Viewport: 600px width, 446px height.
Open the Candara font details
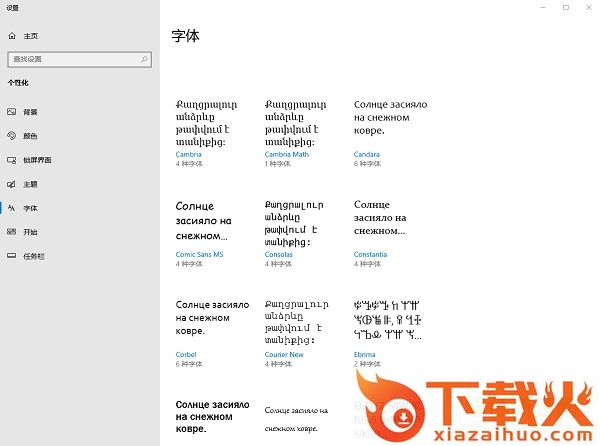click(367, 154)
